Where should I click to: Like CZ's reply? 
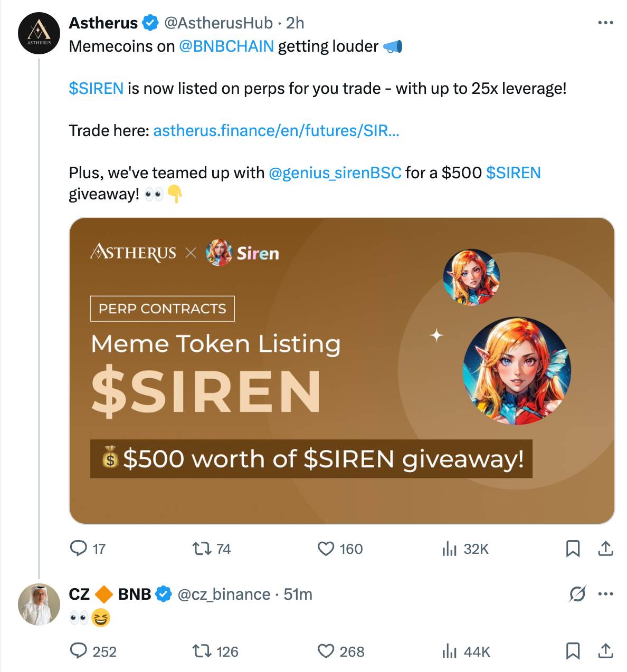point(326,651)
